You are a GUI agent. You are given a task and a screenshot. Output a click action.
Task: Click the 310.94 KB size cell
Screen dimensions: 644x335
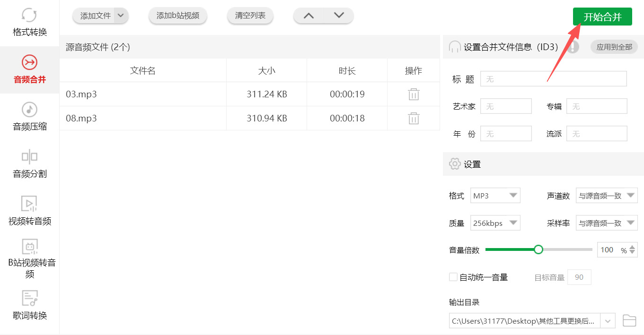pyautogui.click(x=267, y=118)
